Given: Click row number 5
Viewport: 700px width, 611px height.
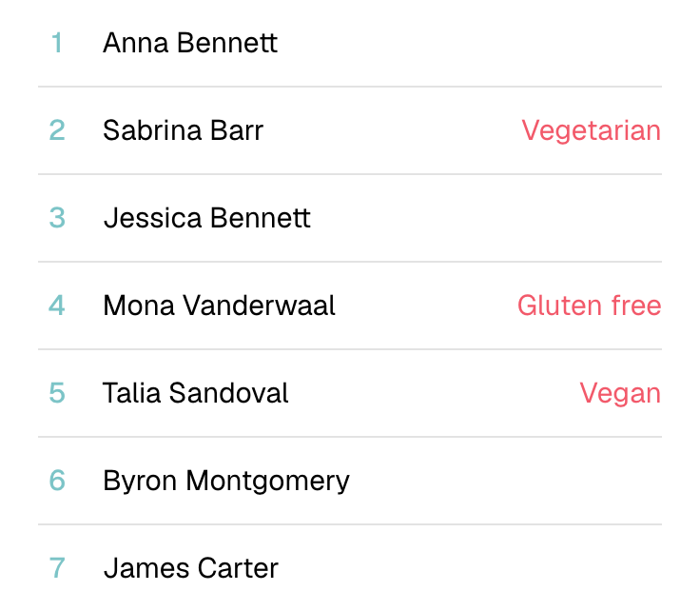Looking at the screenshot, I should 57,393.
